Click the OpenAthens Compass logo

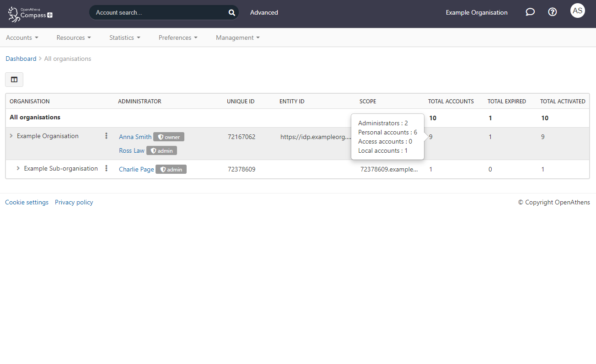[30, 14]
